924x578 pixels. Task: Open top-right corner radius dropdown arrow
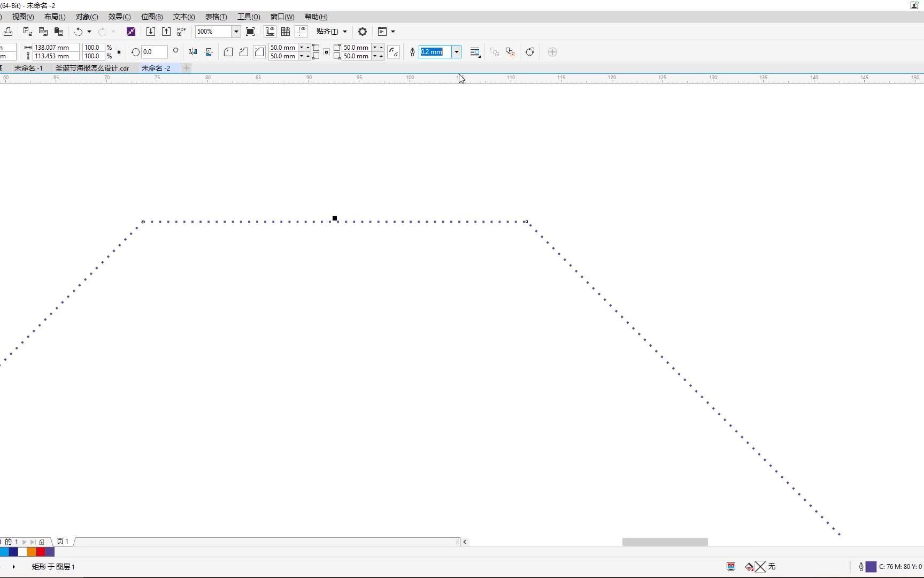[x=375, y=48]
